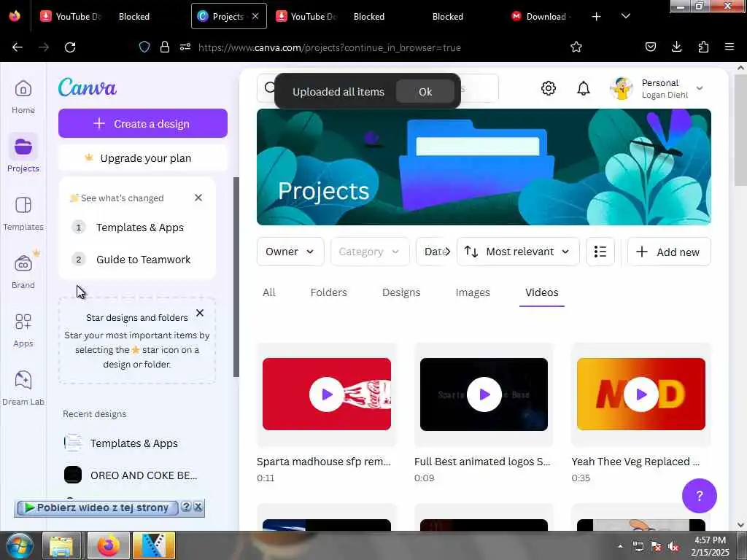The image size is (747, 560).
Task: Open Templates & Apps step one
Action: 138,227
